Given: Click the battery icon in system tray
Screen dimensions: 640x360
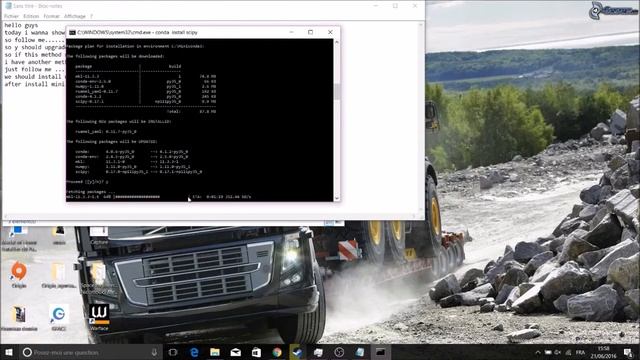Looking at the screenshot, I should tap(548, 353).
